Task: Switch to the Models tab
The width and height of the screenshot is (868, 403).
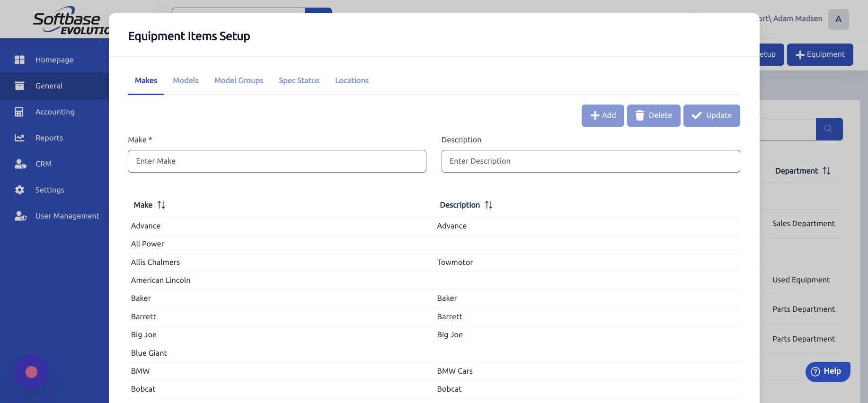Action: tap(186, 80)
